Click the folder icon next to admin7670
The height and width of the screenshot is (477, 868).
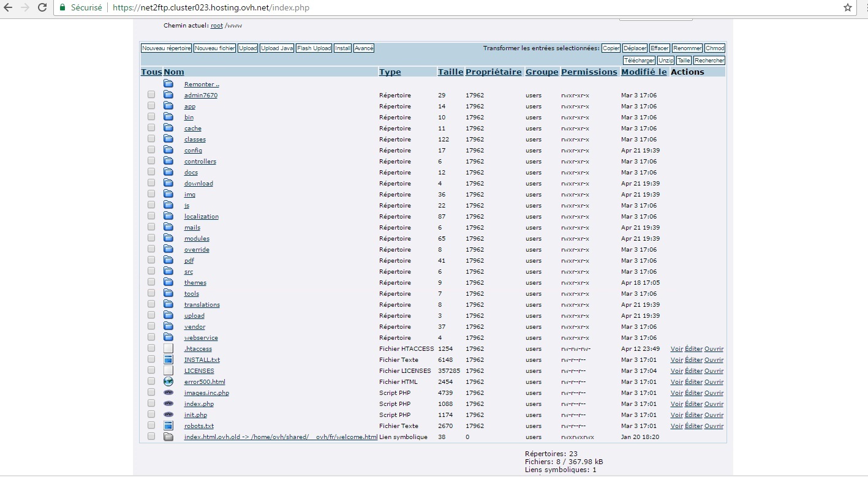(x=168, y=95)
